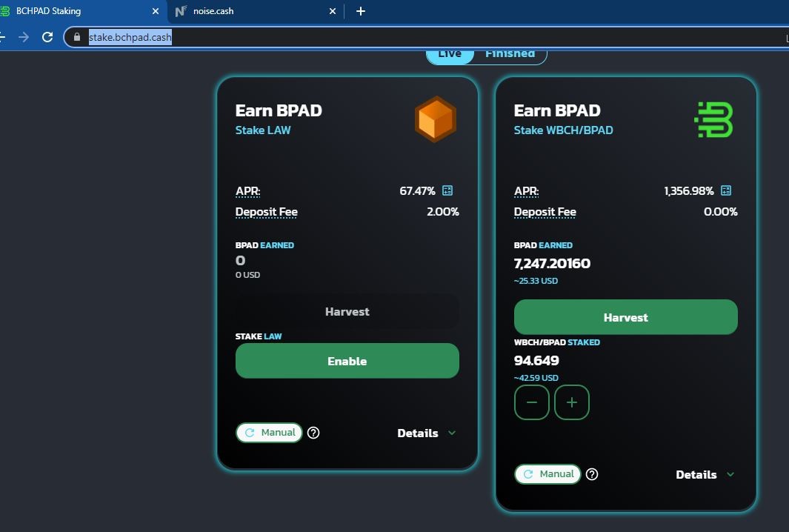
Task: Click Manual tag in Stake LAW card
Action: click(269, 433)
